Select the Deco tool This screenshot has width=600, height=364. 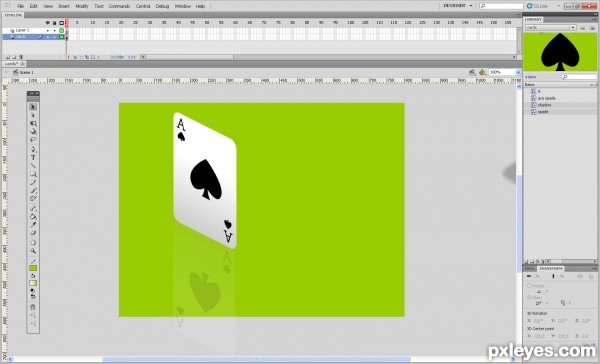[33, 199]
